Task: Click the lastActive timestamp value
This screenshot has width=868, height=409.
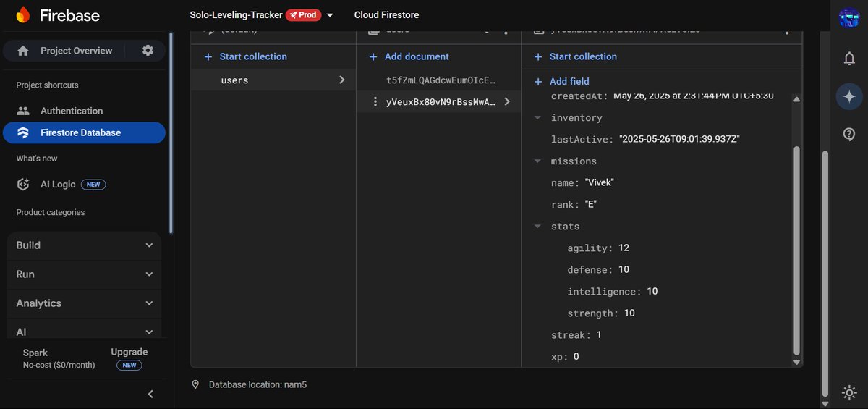Action: [x=679, y=140]
